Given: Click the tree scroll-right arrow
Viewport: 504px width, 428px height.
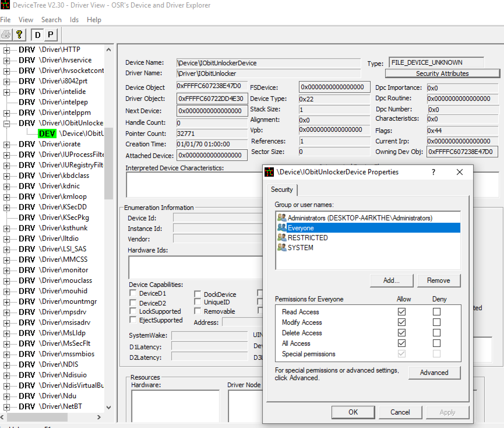Looking at the screenshot, I should [x=99, y=417].
